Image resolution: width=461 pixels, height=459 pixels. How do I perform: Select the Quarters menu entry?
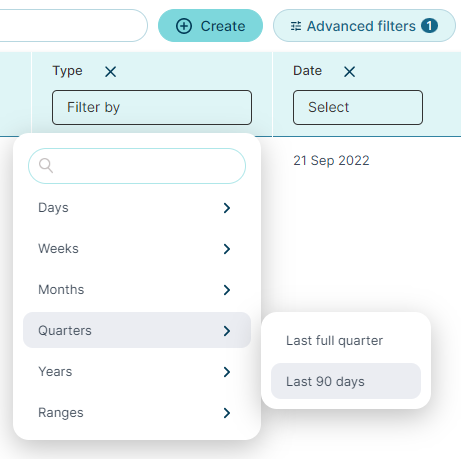[137, 330]
